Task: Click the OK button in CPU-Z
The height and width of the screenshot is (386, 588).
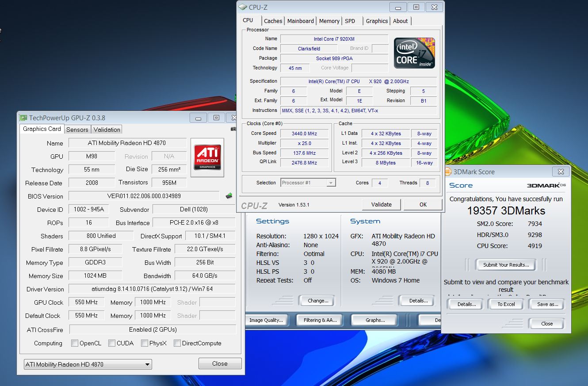Action: [423, 204]
